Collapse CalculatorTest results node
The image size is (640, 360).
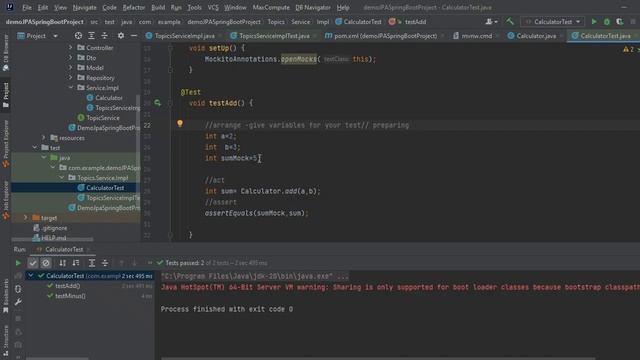tap(31, 276)
